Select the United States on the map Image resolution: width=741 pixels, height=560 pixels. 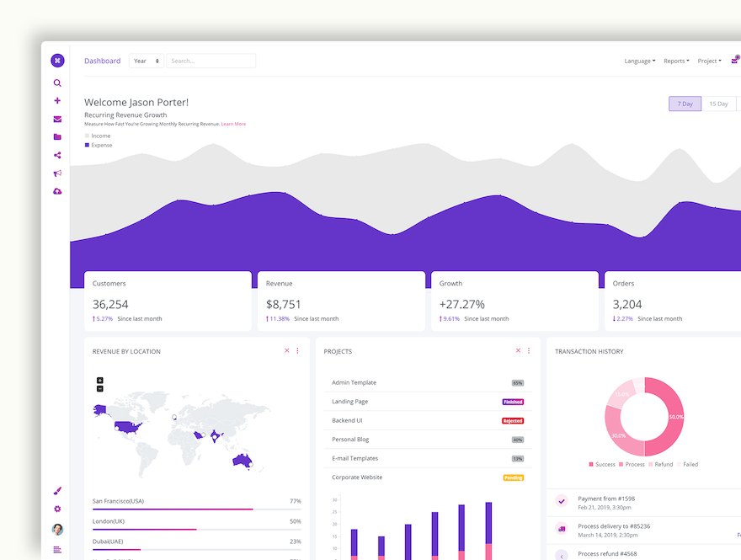[x=128, y=427]
